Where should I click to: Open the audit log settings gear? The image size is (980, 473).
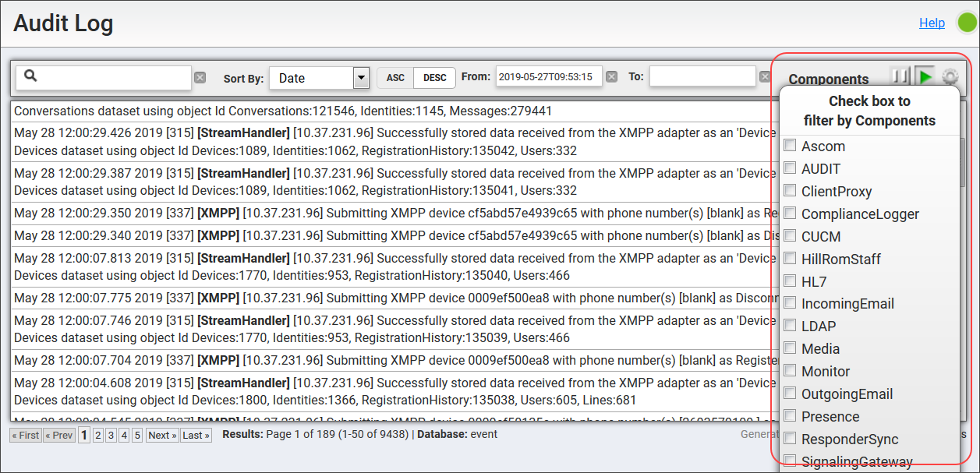950,74
